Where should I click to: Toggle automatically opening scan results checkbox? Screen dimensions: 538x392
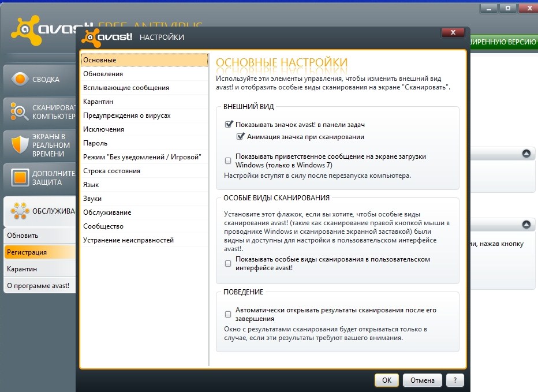(x=228, y=314)
